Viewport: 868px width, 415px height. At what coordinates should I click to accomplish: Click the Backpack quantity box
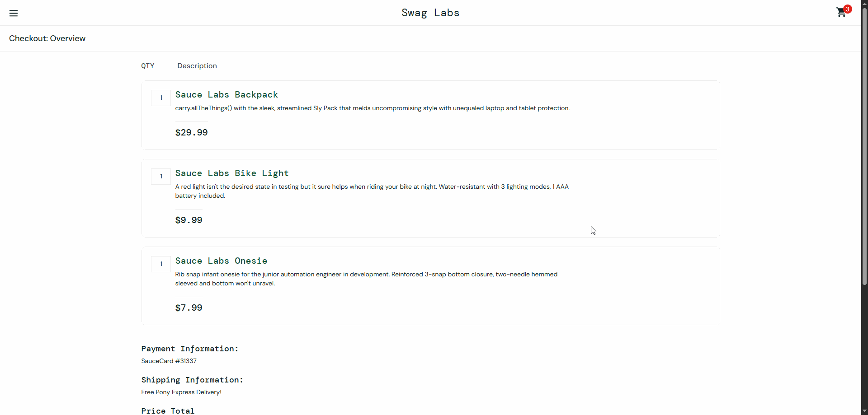[x=161, y=98]
